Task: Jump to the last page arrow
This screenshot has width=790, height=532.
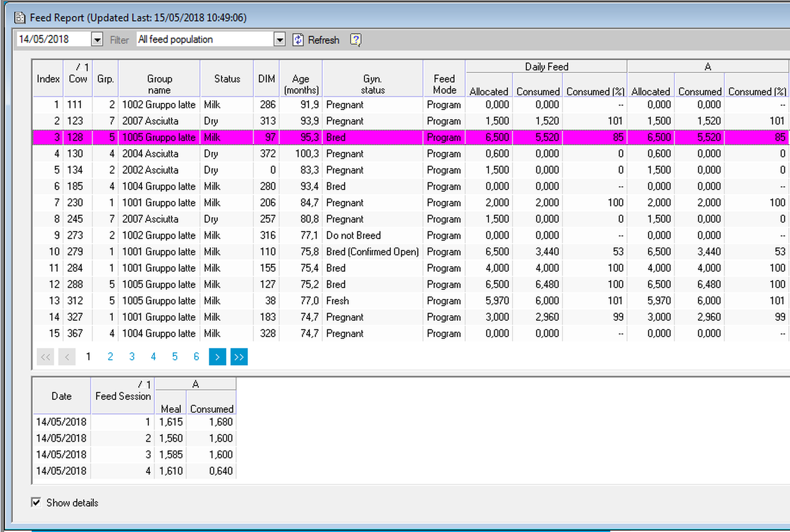Action: coord(239,357)
